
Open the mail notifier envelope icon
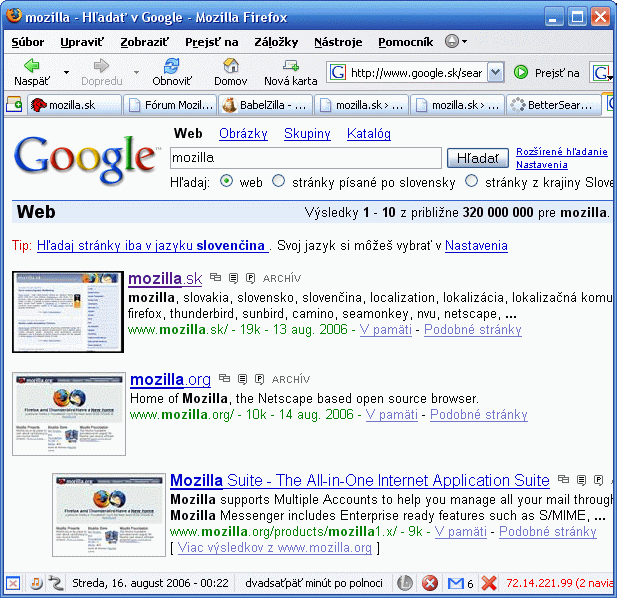click(456, 583)
